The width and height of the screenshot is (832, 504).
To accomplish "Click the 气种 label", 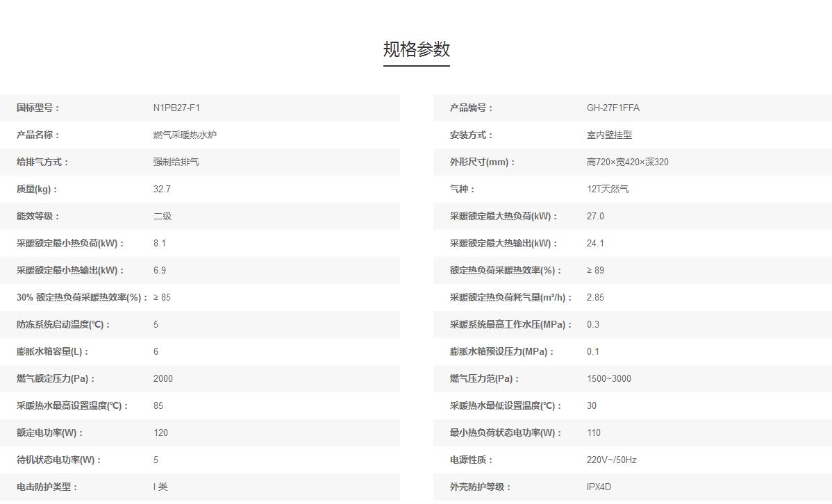I will pos(463,189).
